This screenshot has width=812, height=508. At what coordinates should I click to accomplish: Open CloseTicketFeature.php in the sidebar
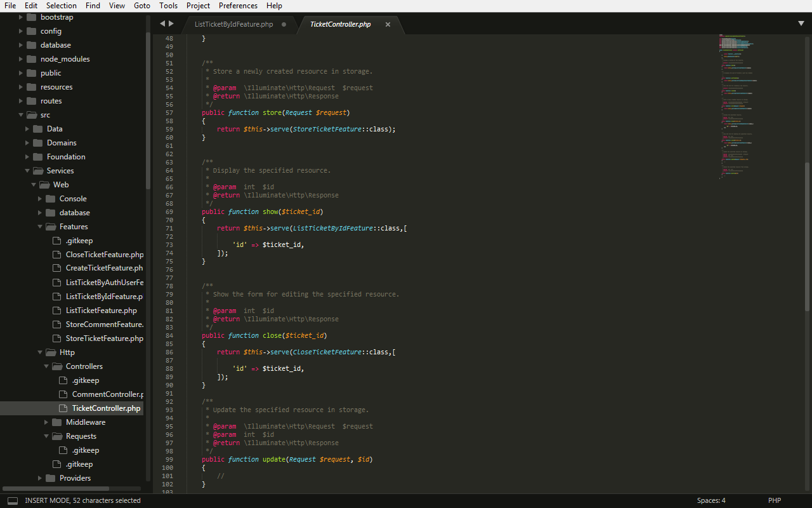pos(104,255)
